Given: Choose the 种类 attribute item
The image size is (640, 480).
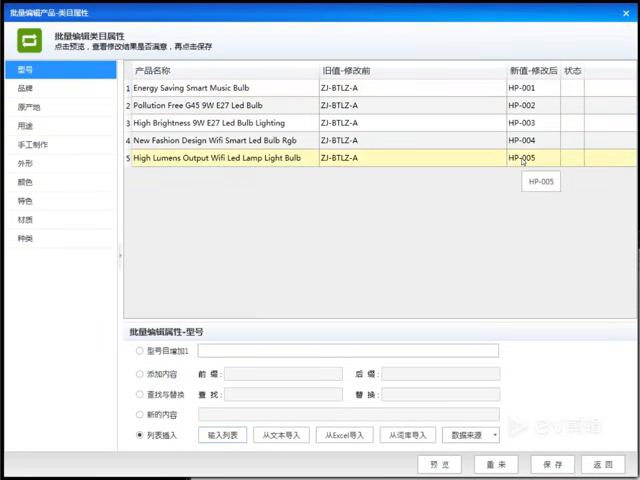Looking at the screenshot, I should (61, 239).
